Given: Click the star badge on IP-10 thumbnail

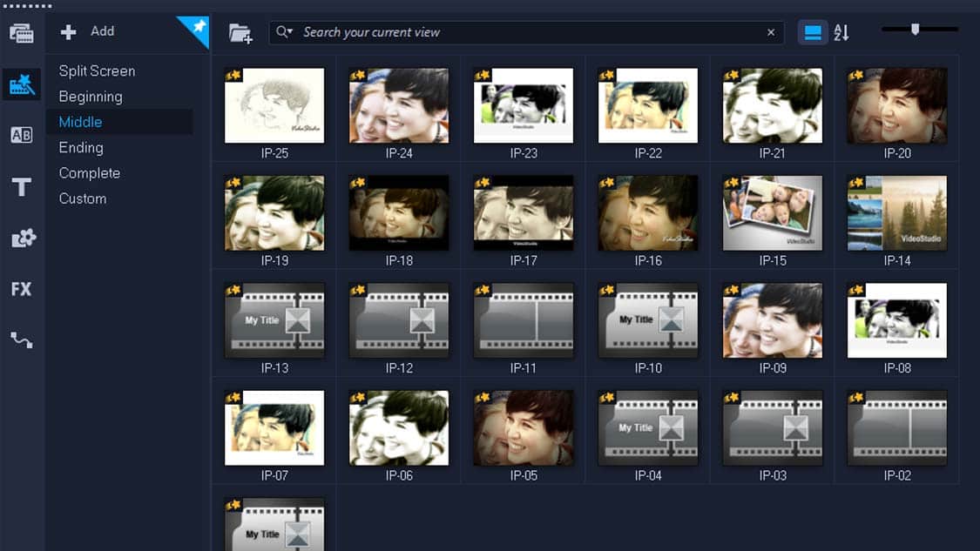Looking at the screenshot, I should 607,291.
